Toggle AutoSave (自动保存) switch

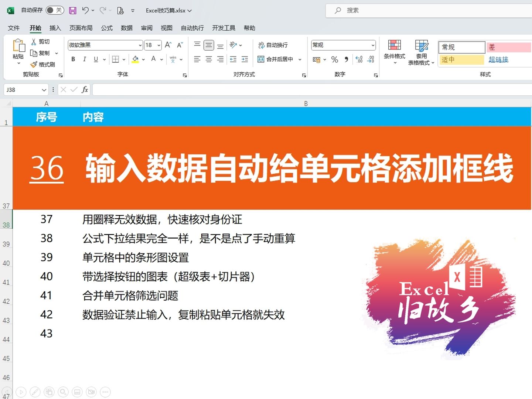pyautogui.click(x=55, y=10)
